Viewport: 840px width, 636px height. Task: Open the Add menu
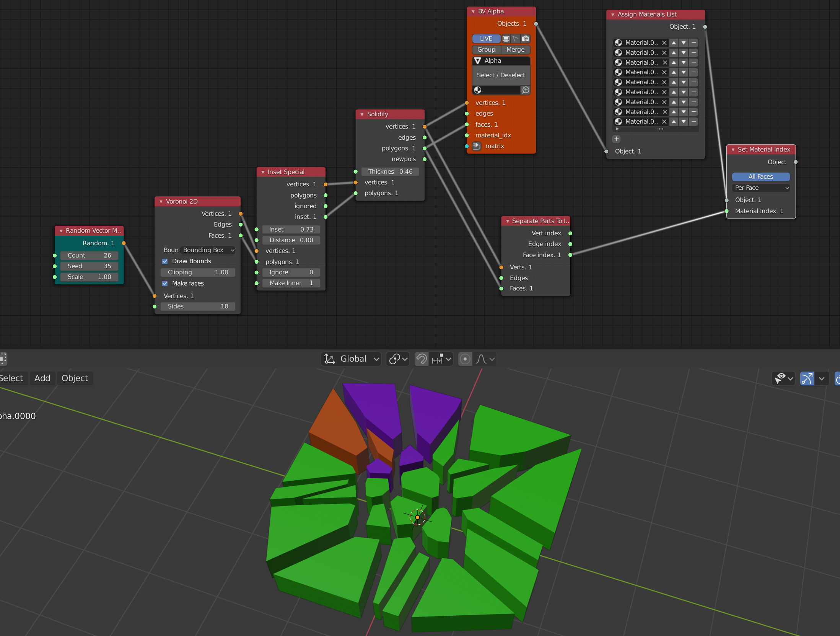click(42, 378)
